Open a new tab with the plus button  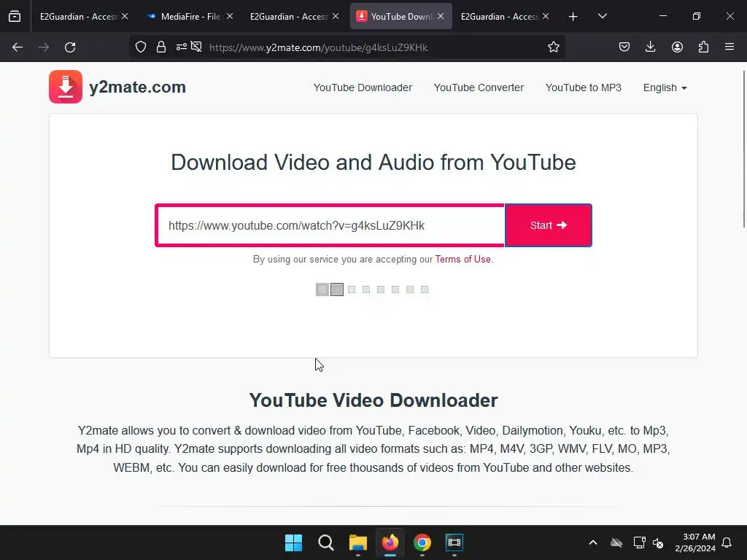point(573,17)
